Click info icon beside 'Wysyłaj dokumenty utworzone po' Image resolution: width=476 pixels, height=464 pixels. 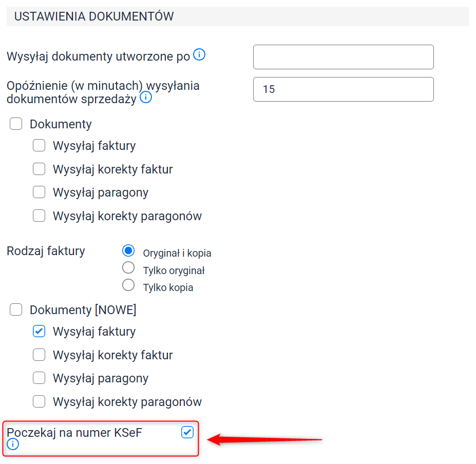pyautogui.click(x=199, y=54)
